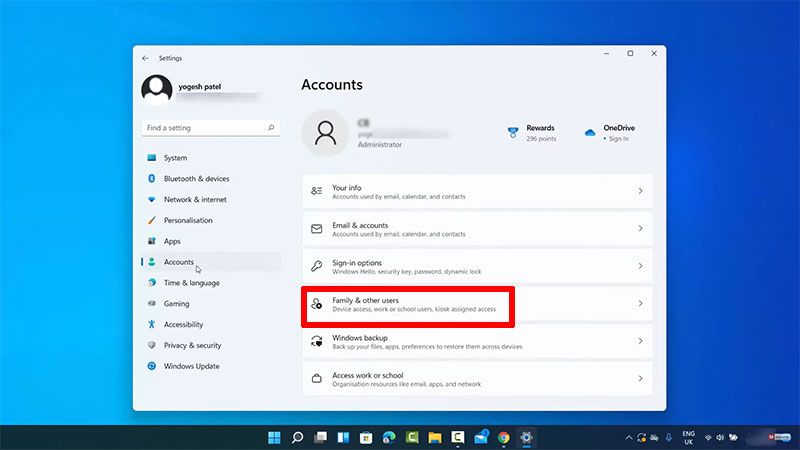Open Your info settings row
Viewport: 800px width, 450px height.
[x=478, y=191]
